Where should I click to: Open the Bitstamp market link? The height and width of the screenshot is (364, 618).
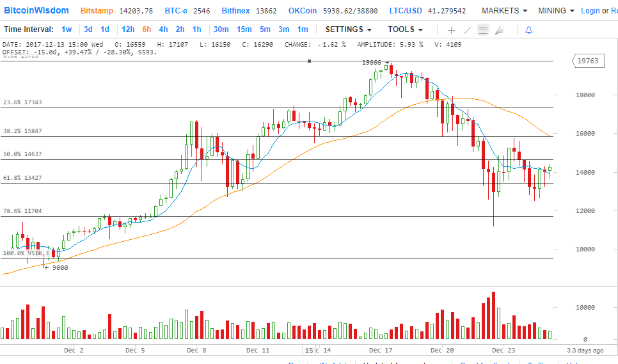pos(97,11)
